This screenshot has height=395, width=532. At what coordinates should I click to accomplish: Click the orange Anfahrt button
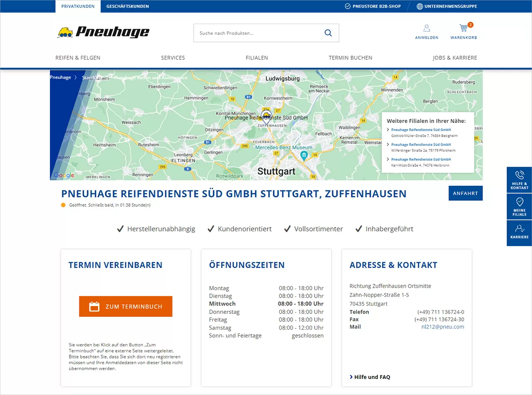coord(465,193)
